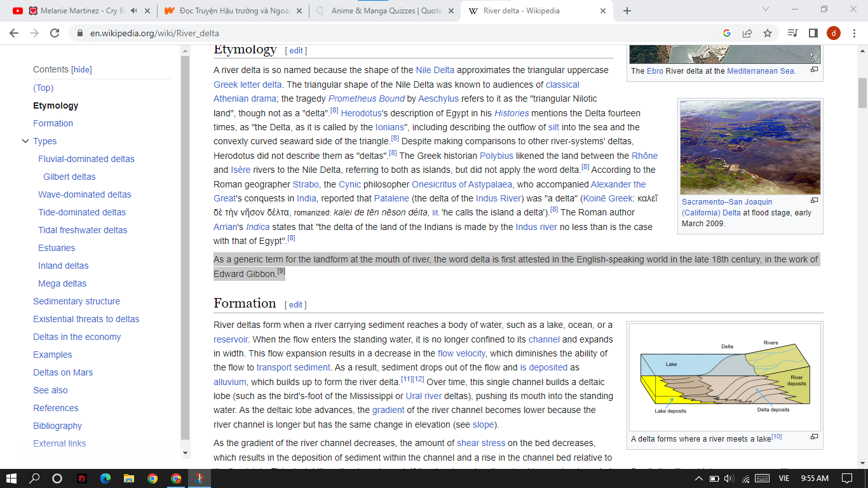
Task: Open the tab search dropdown chevron
Action: (x=765, y=10)
